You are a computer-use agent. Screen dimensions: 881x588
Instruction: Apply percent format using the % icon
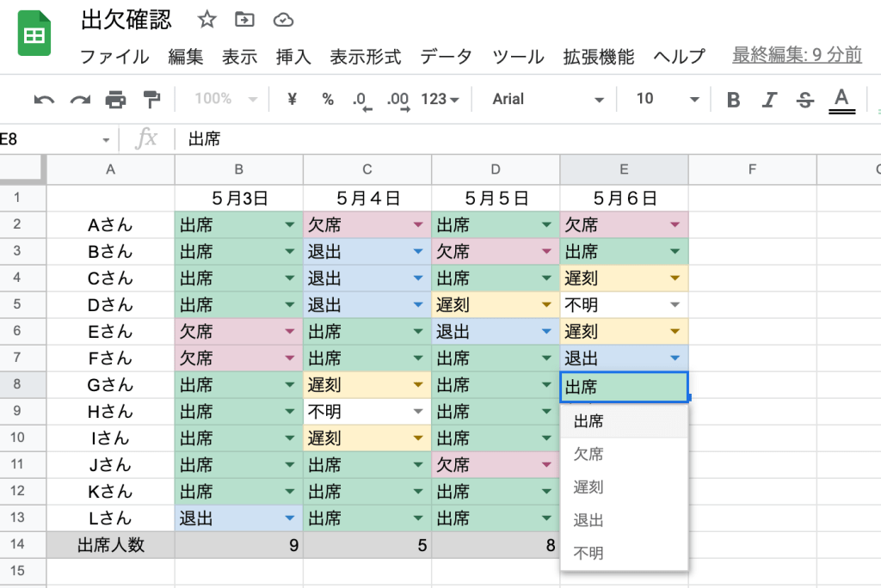click(x=327, y=99)
